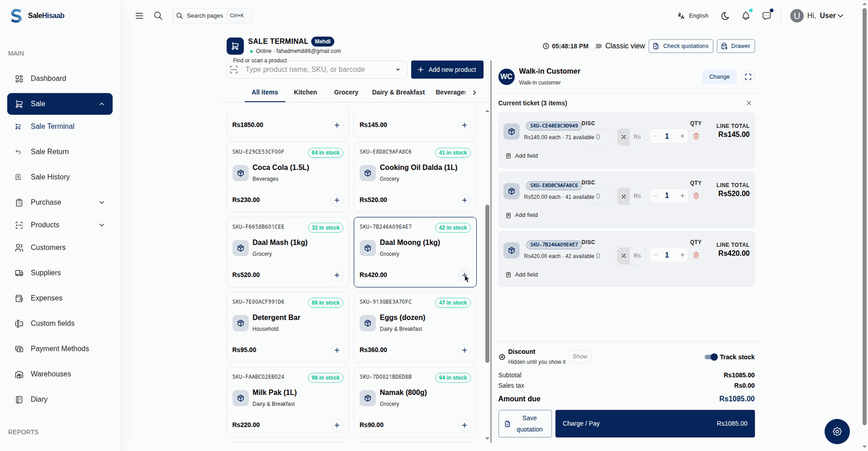Delete the Rs145.00 line item

pos(696,136)
